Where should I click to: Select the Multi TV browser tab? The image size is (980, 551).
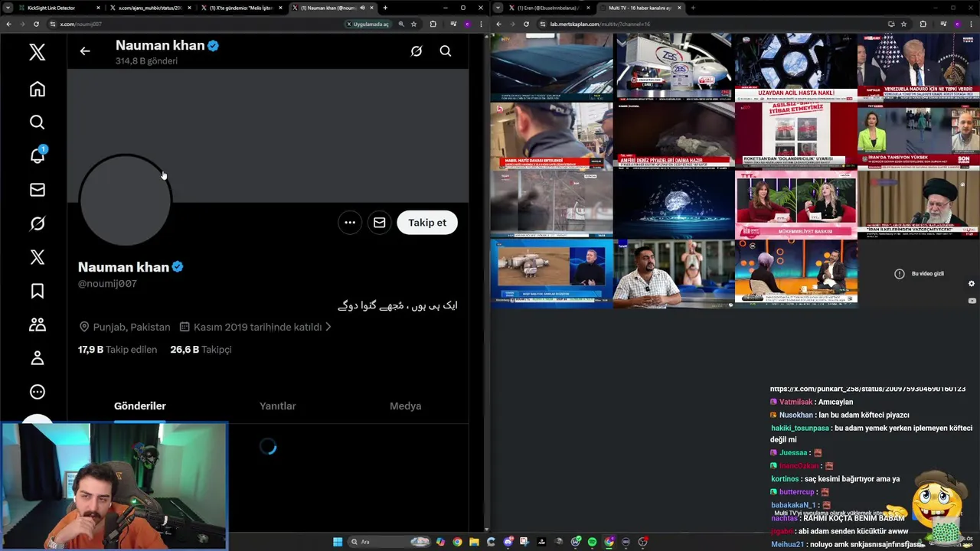[x=642, y=8]
